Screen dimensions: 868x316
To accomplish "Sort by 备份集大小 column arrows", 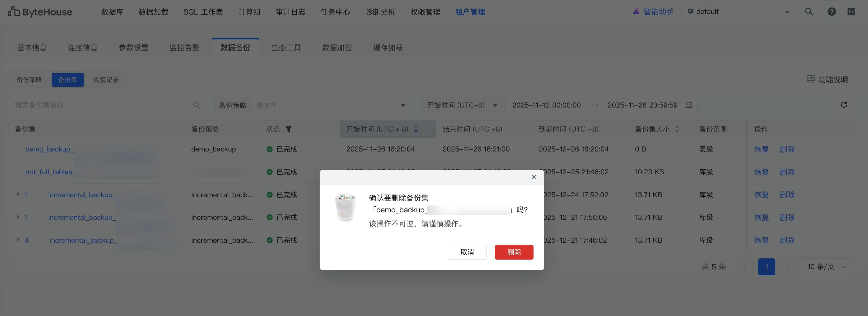I will tap(677, 129).
